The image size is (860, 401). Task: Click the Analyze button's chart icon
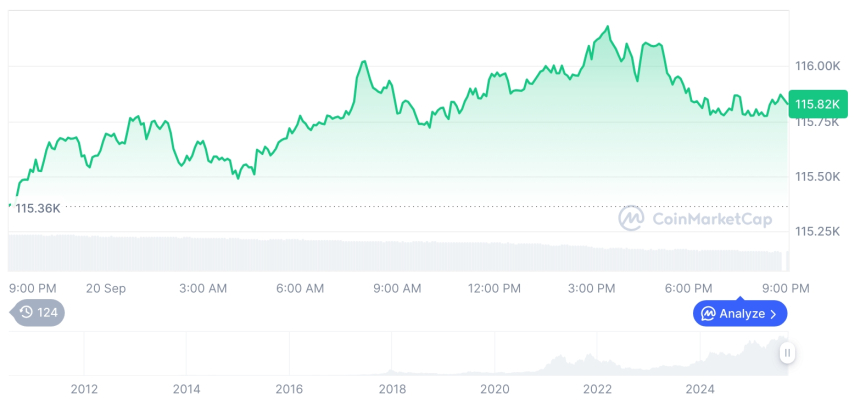point(708,314)
